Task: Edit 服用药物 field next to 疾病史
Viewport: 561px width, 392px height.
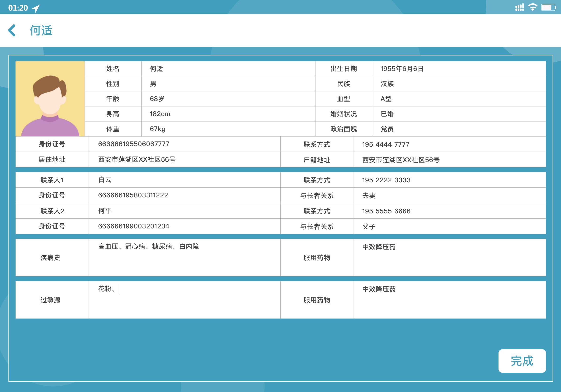Action: (x=450, y=257)
